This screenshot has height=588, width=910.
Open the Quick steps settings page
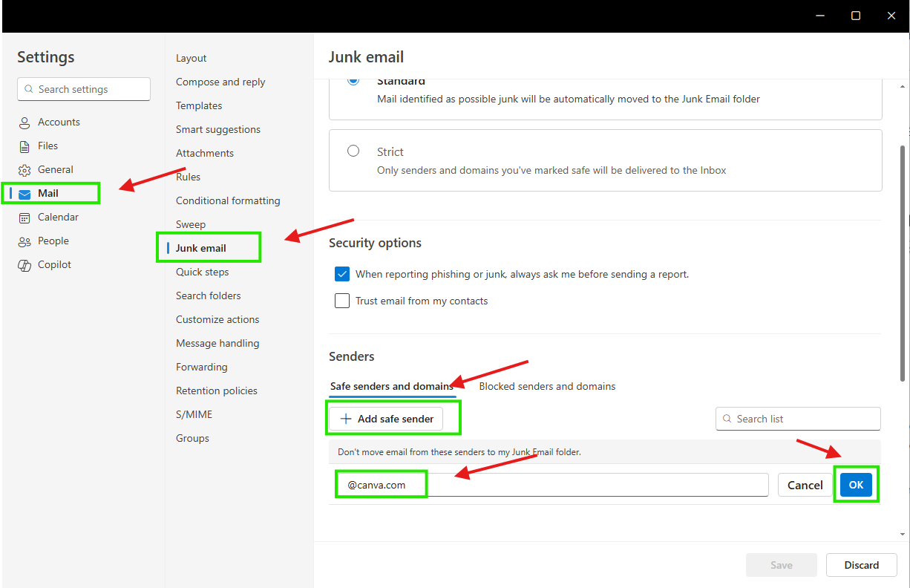[x=202, y=272]
